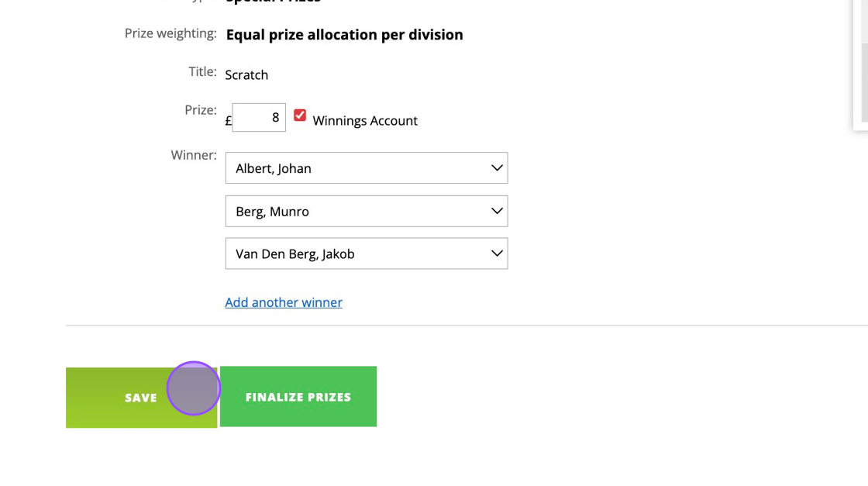Click chevron arrow on Van Den Berg dropdown

point(497,253)
